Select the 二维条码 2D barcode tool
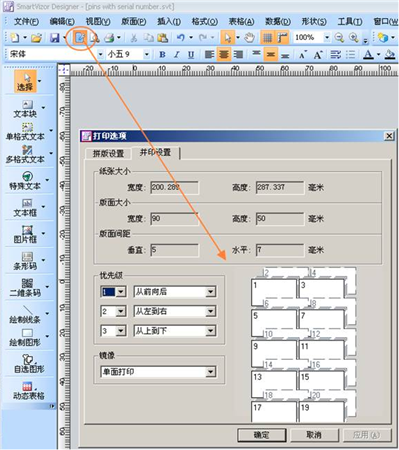This screenshot has width=399, height=450. coord(25,288)
